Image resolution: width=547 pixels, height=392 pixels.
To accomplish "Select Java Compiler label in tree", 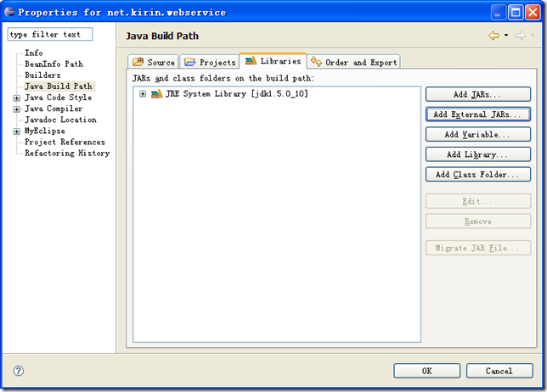I will [x=54, y=109].
